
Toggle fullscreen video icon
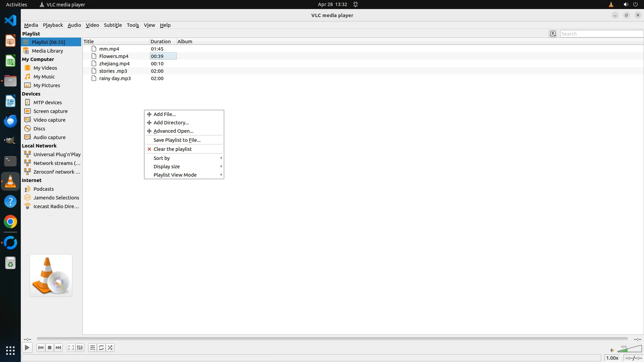click(x=71, y=348)
